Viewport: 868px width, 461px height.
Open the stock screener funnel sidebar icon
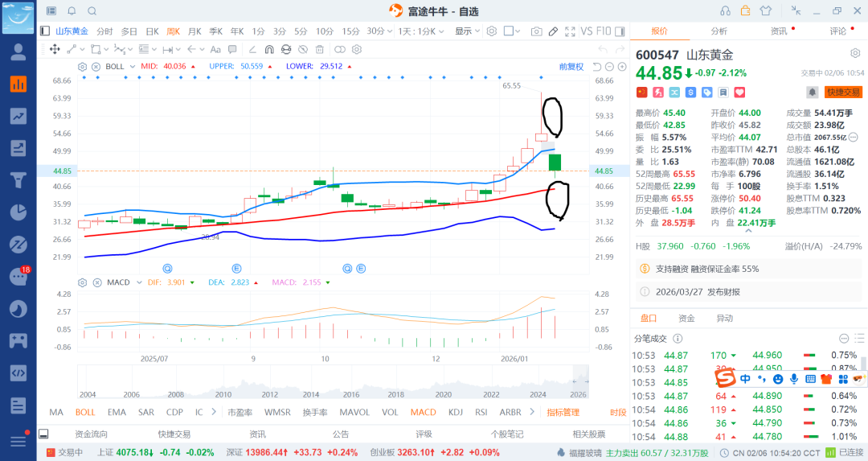[x=18, y=180]
